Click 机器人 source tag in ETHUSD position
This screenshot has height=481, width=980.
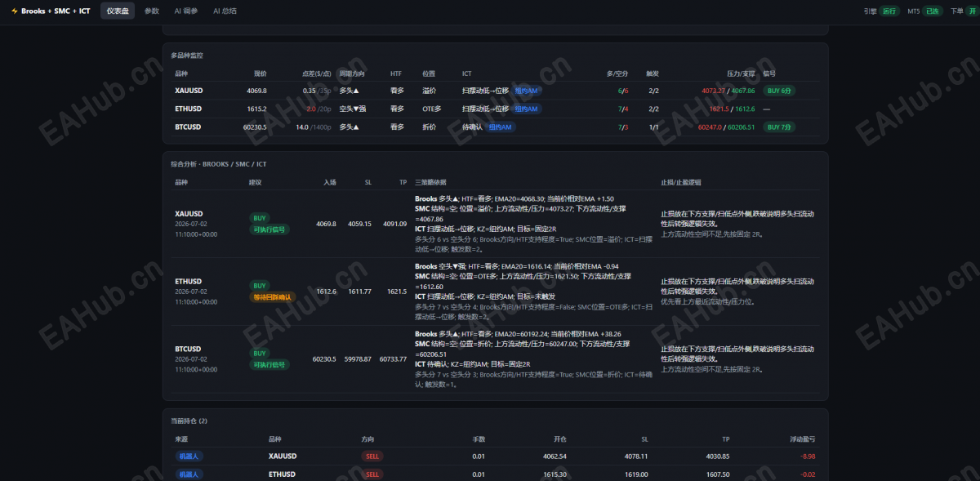189,474
